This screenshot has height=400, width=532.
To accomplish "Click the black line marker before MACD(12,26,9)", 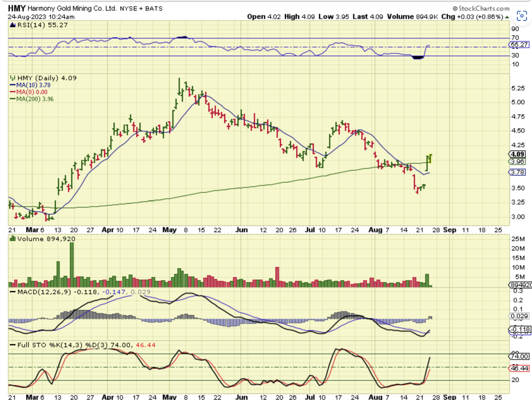I will pos(13,292).
